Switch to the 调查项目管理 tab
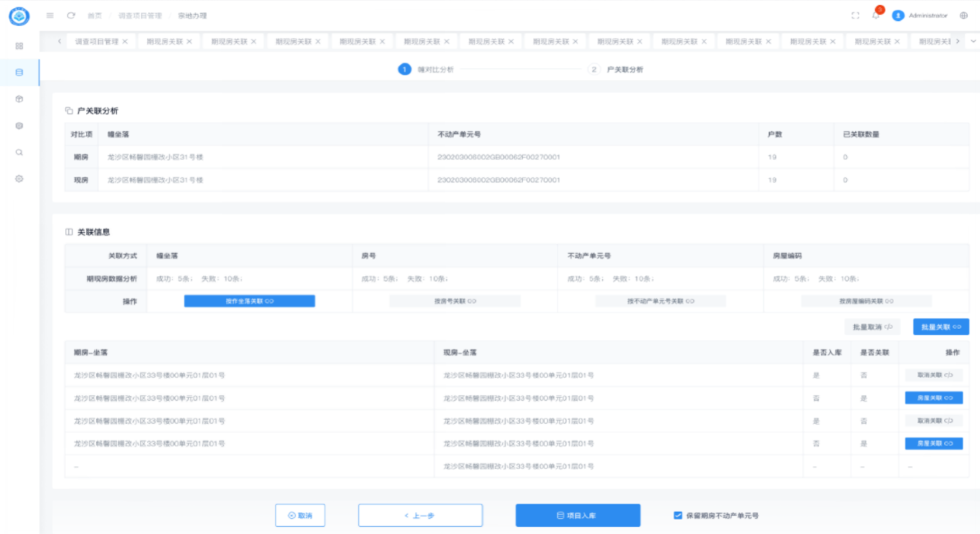 point(97,41)
